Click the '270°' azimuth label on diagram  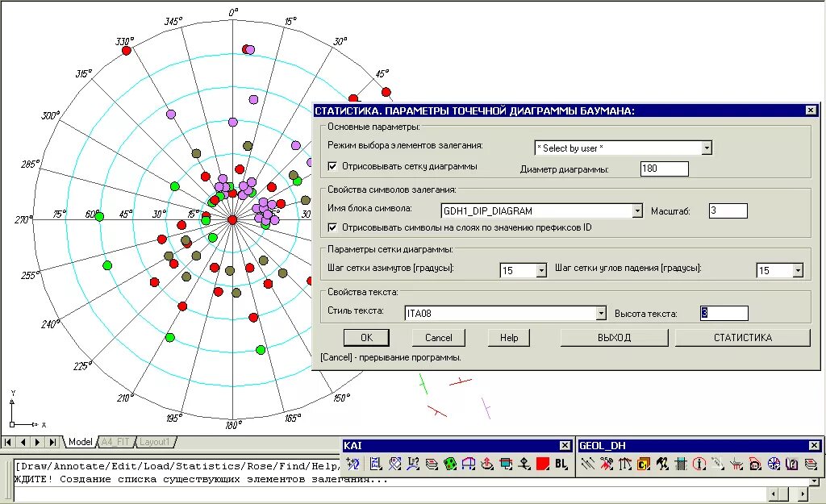[x=23, y=219]
